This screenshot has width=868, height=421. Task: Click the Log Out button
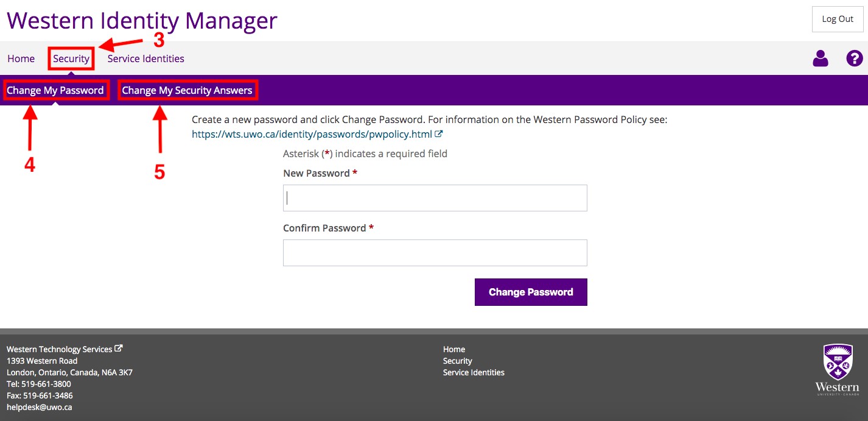[838, 19]
